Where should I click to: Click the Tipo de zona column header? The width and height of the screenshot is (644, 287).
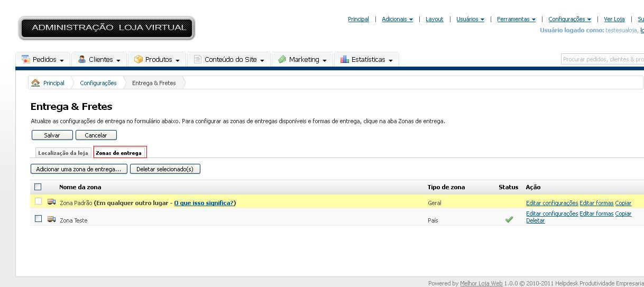point(446,187)
